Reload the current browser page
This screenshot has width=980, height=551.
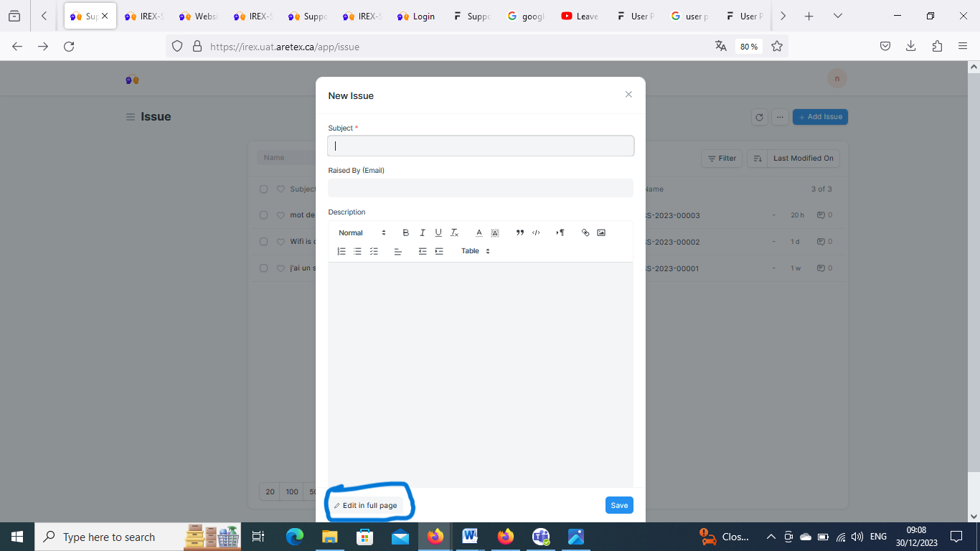(69, 46)
